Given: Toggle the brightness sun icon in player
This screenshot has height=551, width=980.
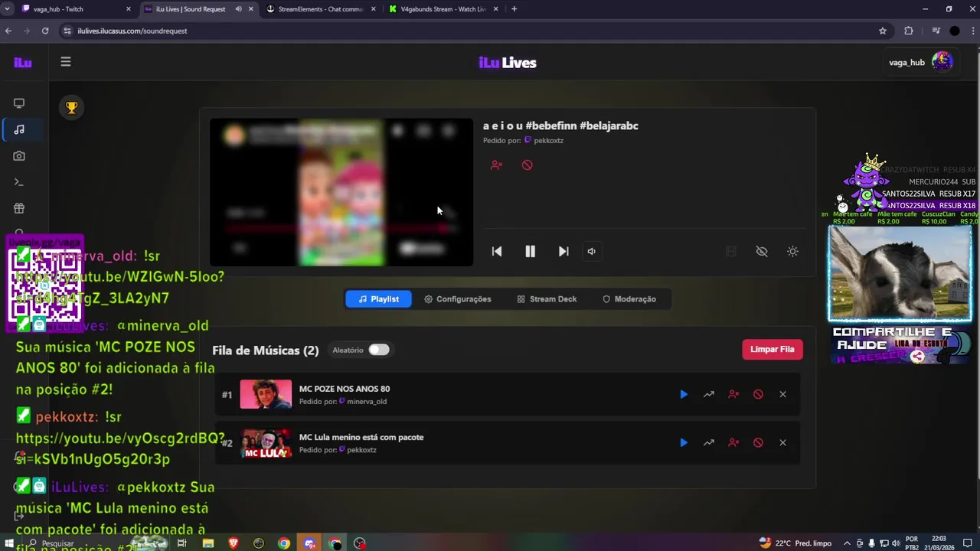Looking at the screenshot, I should click(792, 251).
